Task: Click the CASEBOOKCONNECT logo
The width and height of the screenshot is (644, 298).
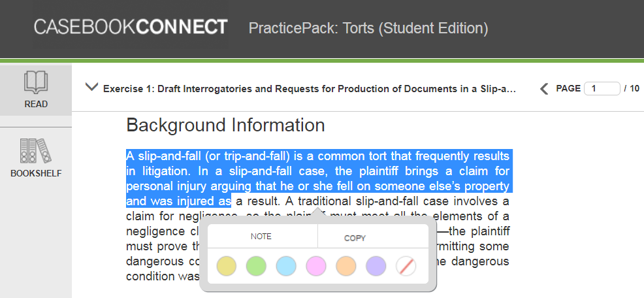Action: tap(130, 27)
